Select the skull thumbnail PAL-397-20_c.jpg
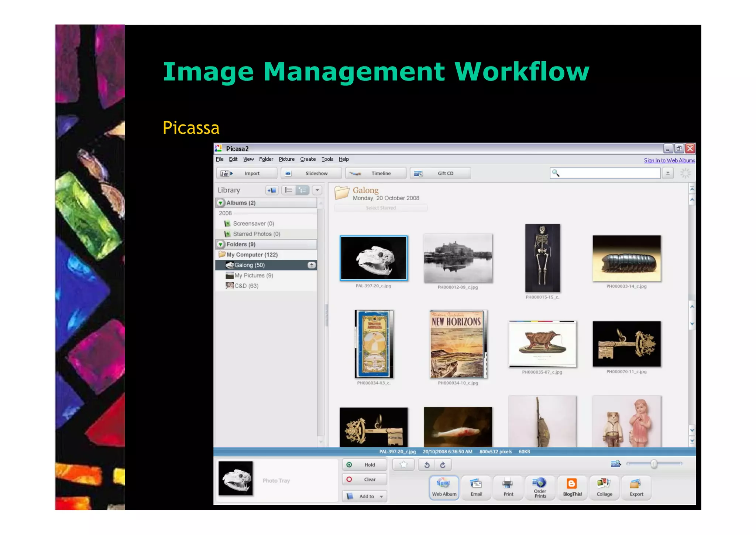 pyautogui.click(x=373, y=258)
